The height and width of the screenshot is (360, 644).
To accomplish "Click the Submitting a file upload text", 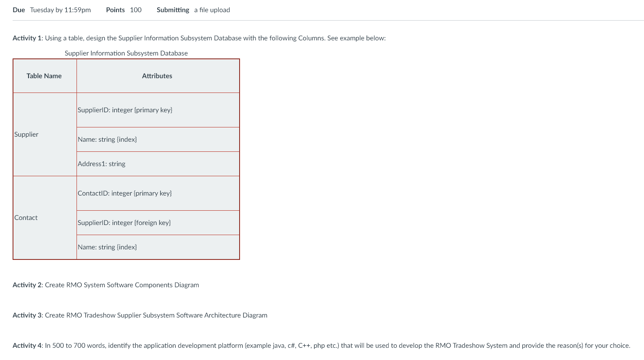I will point(193,10).
